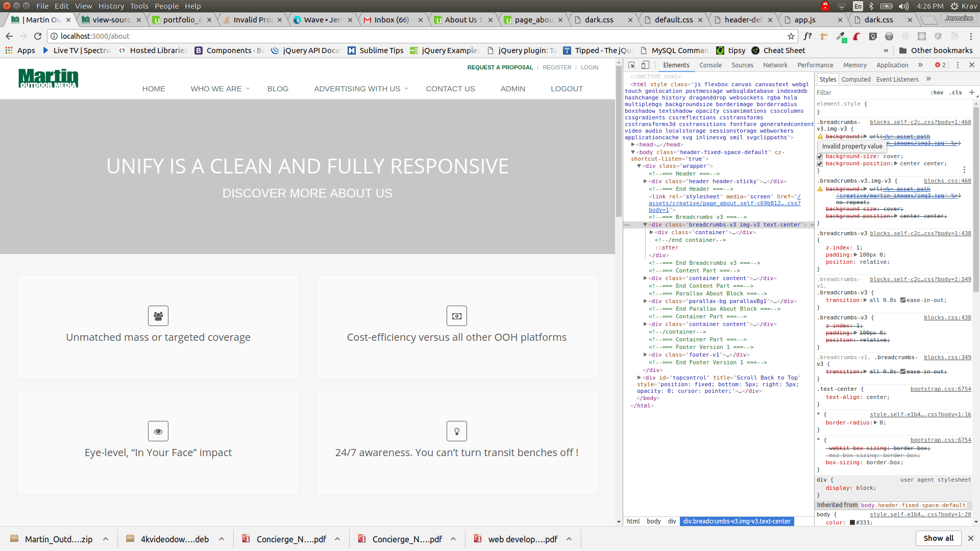Toggle the ease-in-out timing function swatch
Screen dimensions: 980x551
click(903, 300)
